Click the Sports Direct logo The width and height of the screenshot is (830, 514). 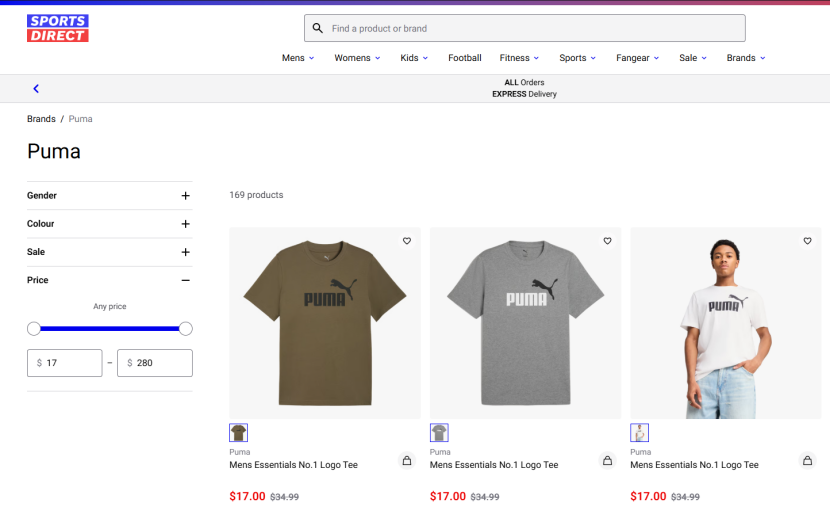click(57, 28)
